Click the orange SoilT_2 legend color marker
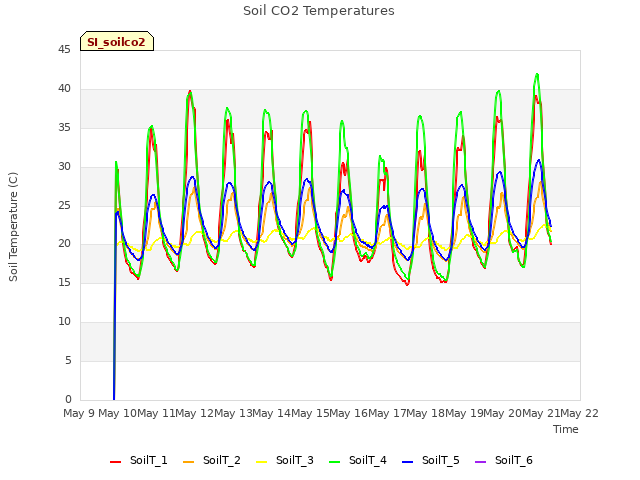640x480 pixels. [x=189, y=462]
